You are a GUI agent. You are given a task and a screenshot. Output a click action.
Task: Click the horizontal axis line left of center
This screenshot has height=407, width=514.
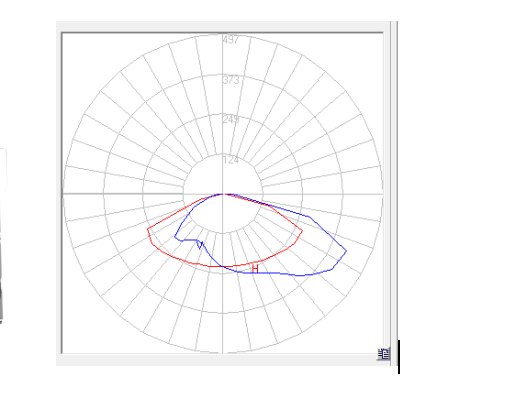(x=123, y=193)
